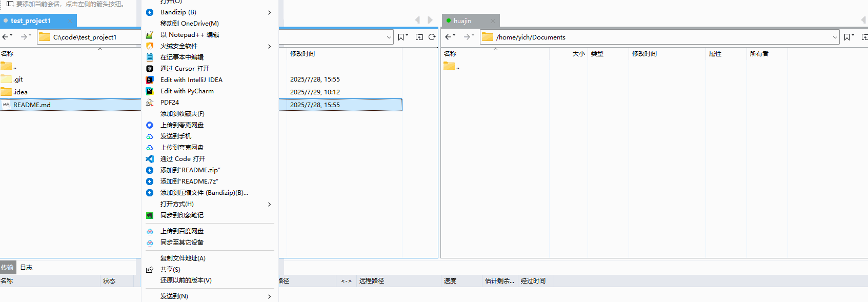Close the huajin tab
The width and height of the screenshot is (868, 302).
point(493,21)
